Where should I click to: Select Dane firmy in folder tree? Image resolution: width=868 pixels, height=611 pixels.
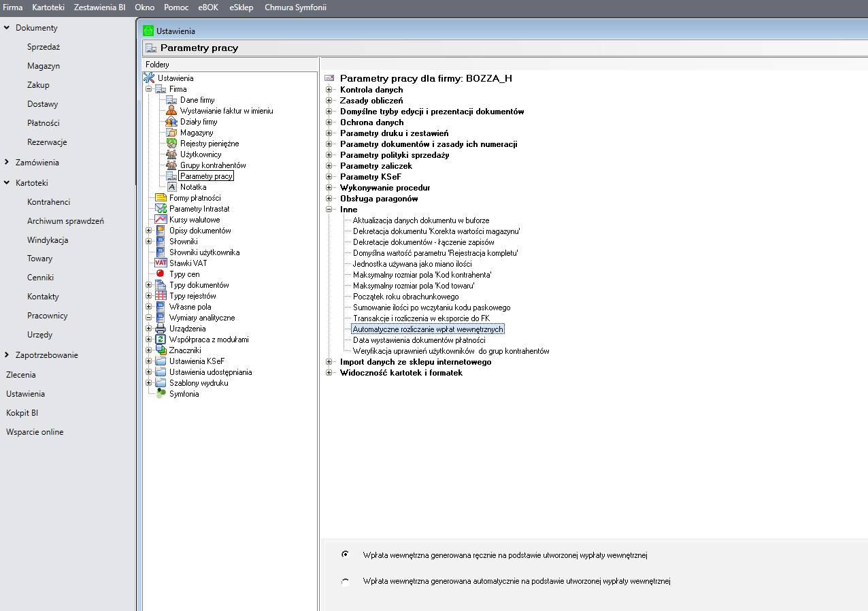click(197, 100)
